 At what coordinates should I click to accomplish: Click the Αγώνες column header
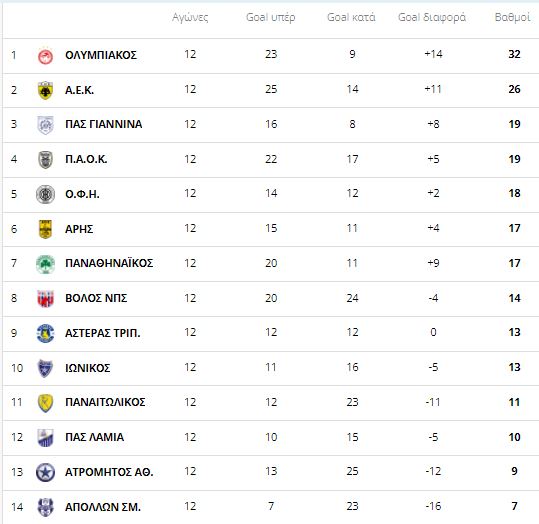click(x=190, y=17)
